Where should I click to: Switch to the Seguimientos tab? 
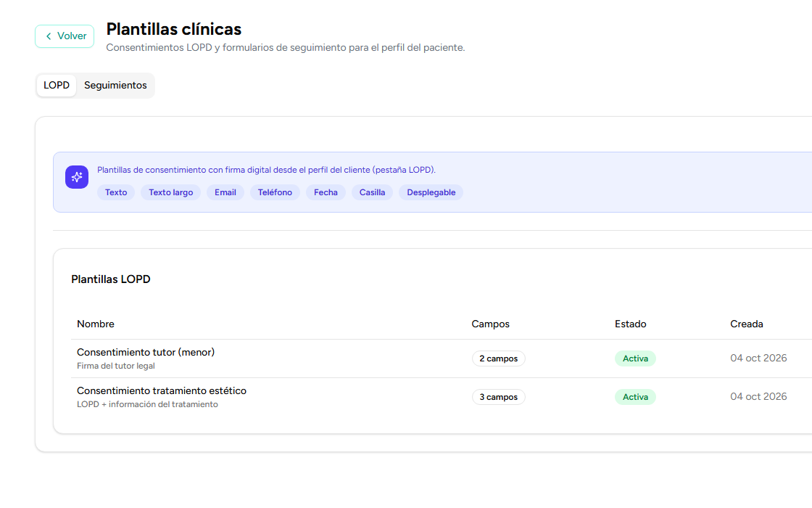pos(115,86)
